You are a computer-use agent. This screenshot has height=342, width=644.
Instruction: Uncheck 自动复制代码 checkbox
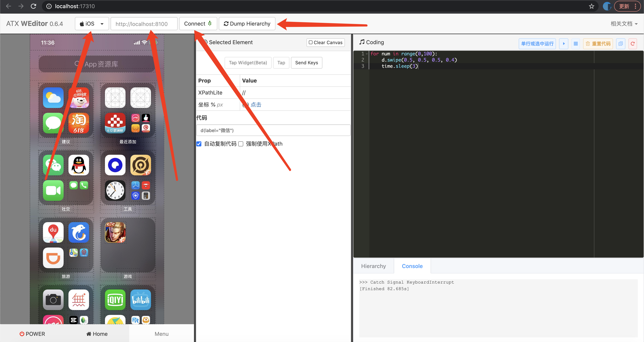(x=199, y=144)
